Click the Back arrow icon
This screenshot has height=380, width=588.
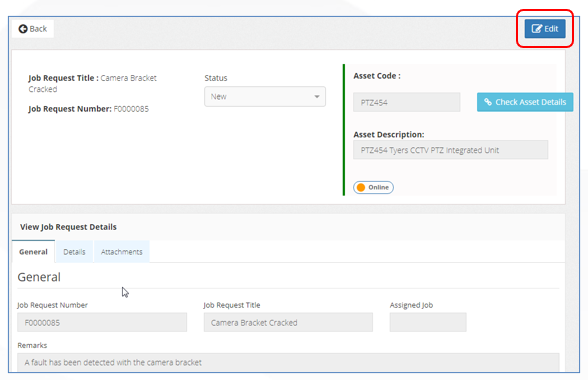[23, 29]
